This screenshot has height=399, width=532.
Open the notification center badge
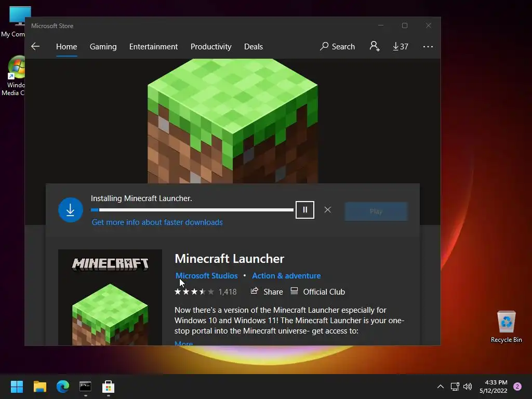click(517, 387)
